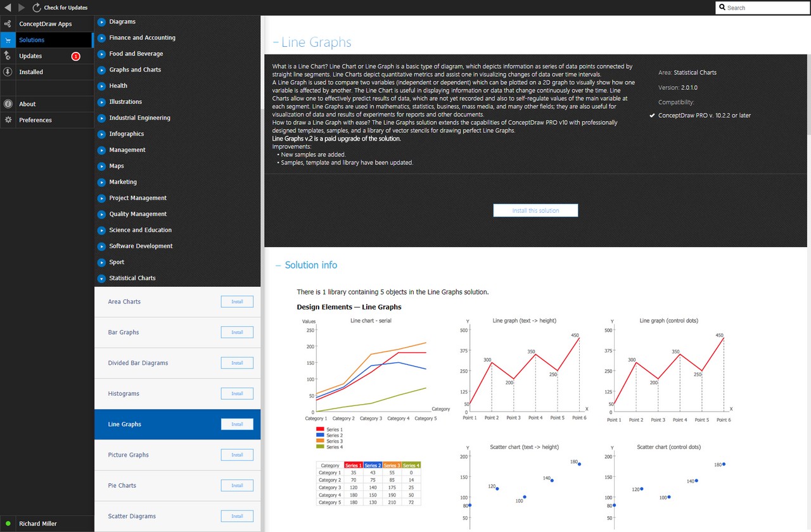
Task: Collapse the Line Graphs header section
Action: click(x=276, y=42)
